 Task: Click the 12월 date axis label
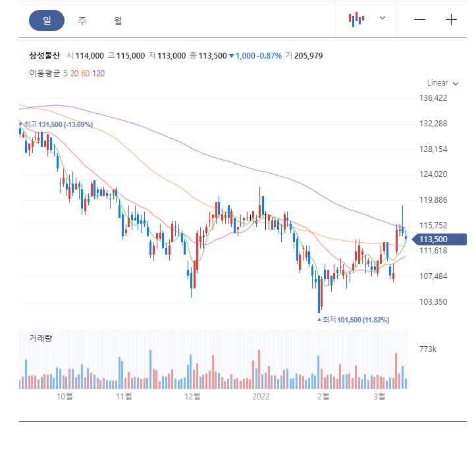tap(192, 396)
